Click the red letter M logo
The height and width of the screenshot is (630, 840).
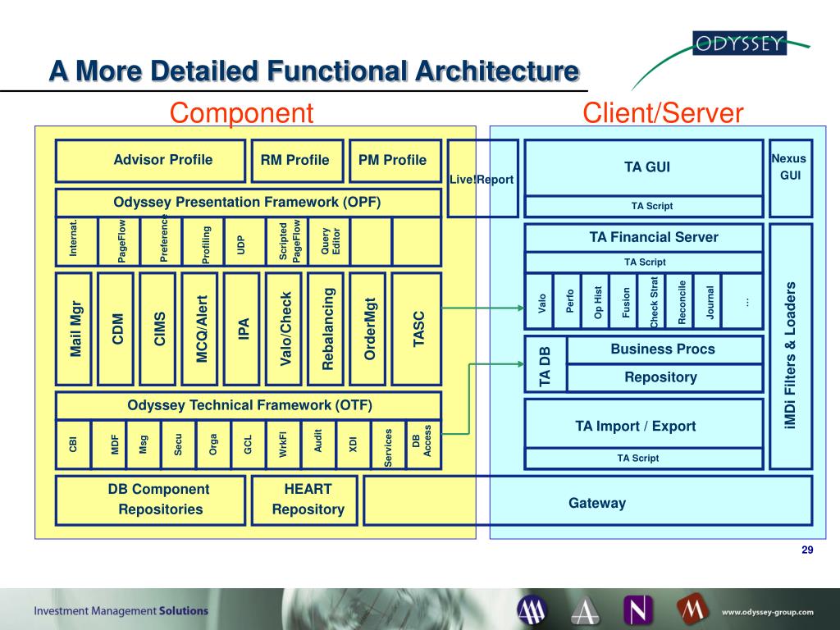[x=692, y=609]
